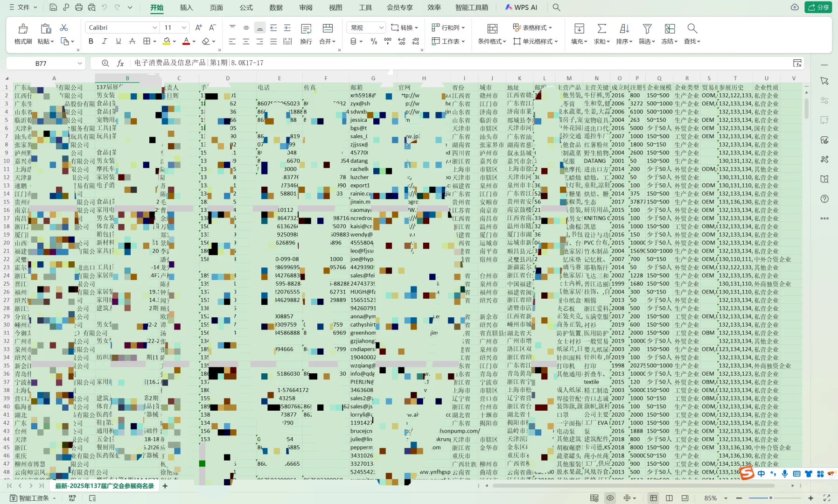
Task: Open the 插入 (Insert) ribbon tab
Action: 186,7
